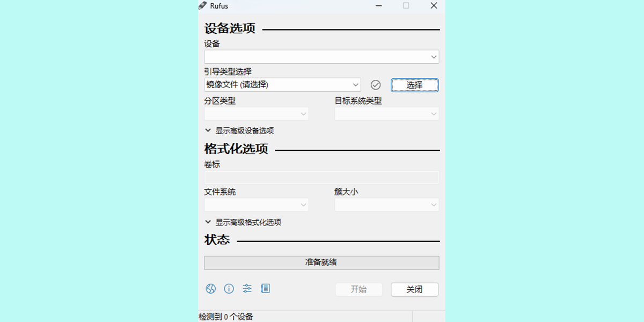Open the language selection globe icon

pos(210,289)
